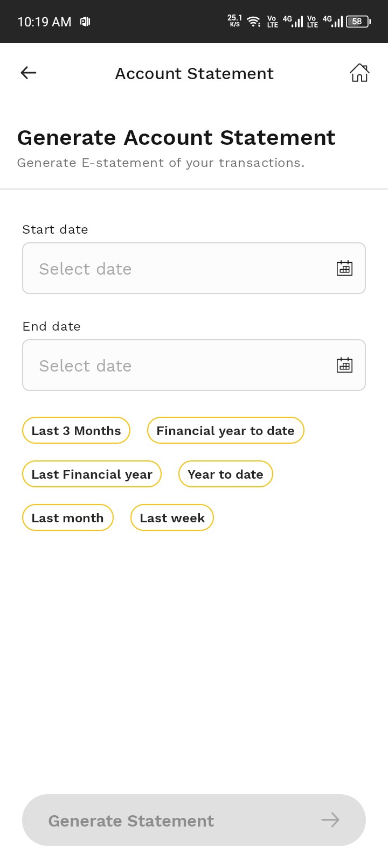Tap the Generate Account Statement heading
Viewport: 388px width, 868px height.
tap(176, 138)
